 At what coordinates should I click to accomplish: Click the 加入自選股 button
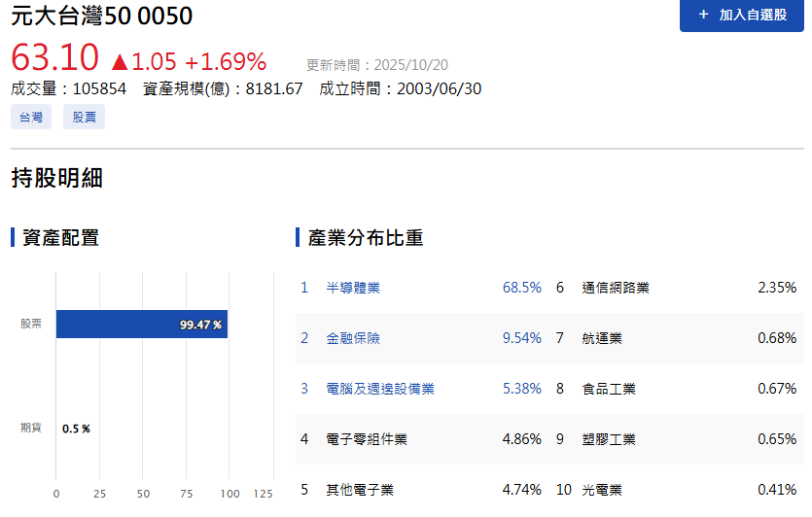(x=741, y=16)
